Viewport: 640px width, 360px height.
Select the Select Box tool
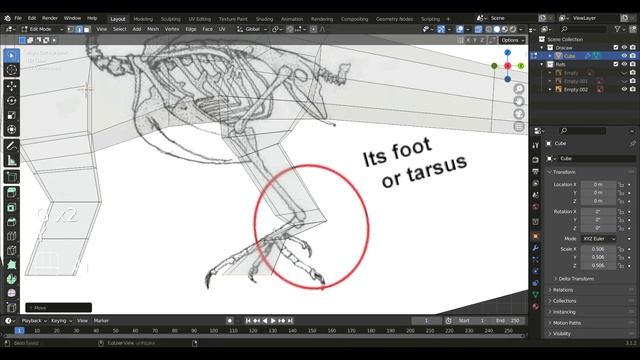[11, 56]
